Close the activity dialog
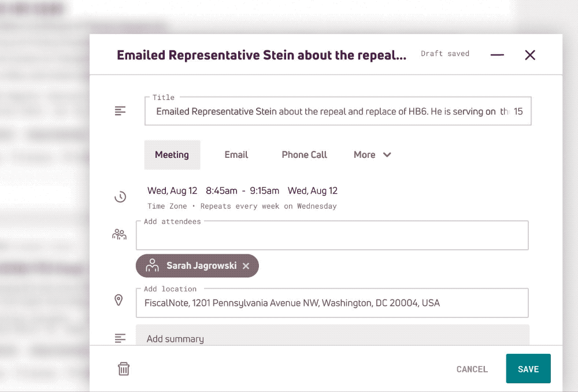The height and width of the screenshot is (392, 578). 530,55
